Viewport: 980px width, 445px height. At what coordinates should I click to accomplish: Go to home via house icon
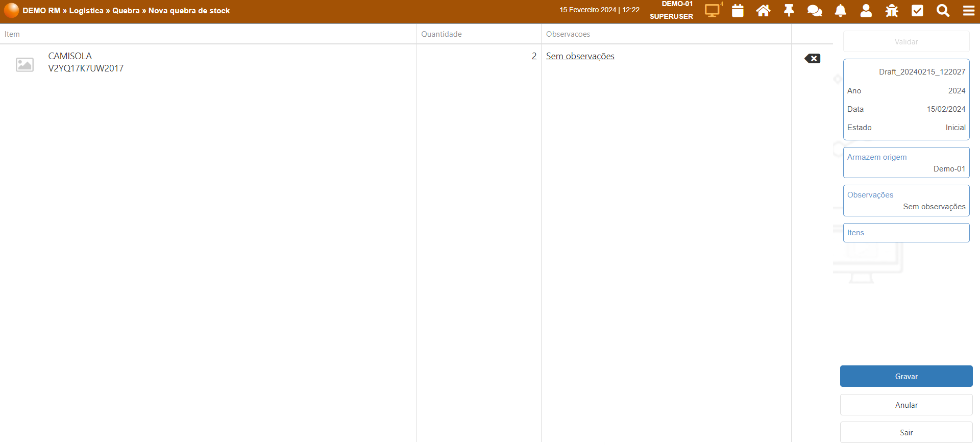[x=763, y=10]
